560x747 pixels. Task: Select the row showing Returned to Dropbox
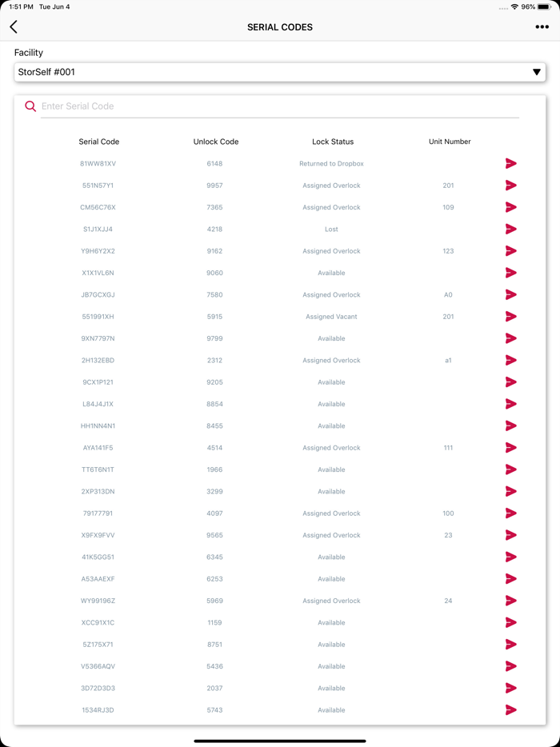pos(331,163)
